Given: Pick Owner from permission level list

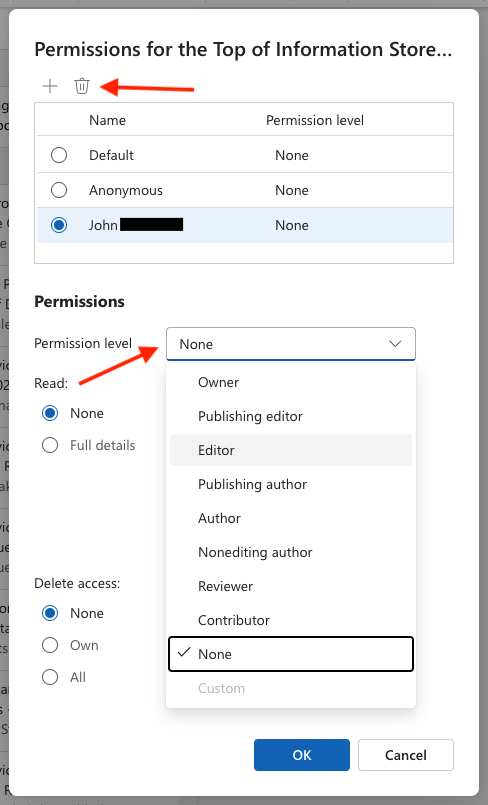Looking at the screenshot, I should (x=290, y=382).
